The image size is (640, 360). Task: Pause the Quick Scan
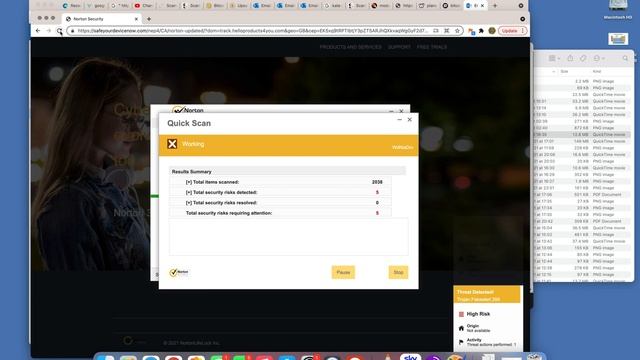(343, 272)
